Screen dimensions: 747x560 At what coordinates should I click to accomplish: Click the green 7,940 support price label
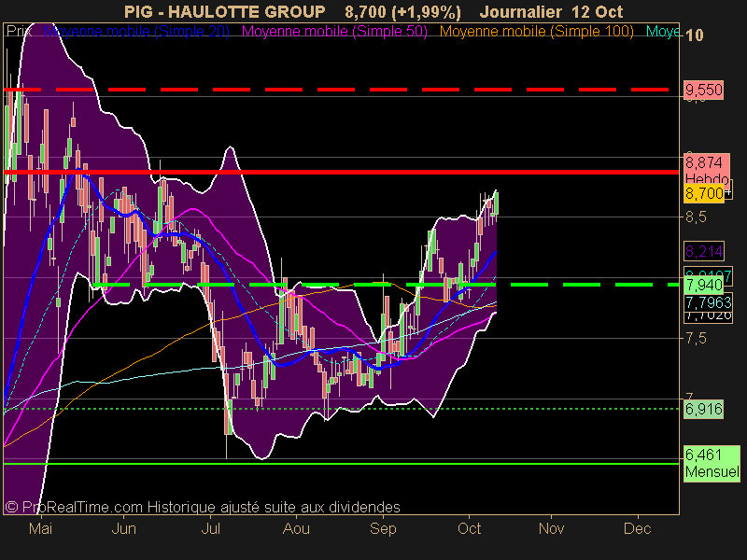703,286
